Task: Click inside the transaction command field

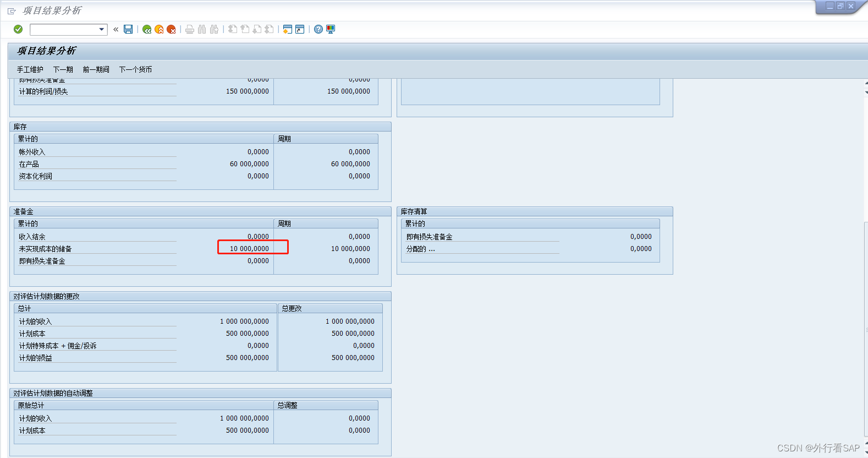Action: 64,30
